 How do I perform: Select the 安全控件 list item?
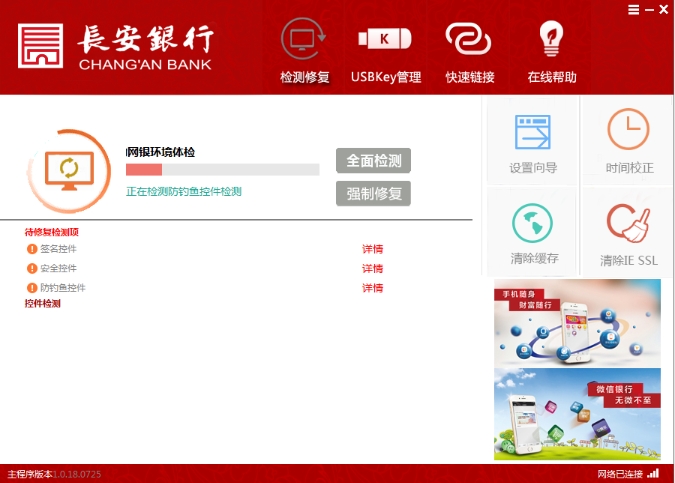pyautogui.click(x=58, y=268)
